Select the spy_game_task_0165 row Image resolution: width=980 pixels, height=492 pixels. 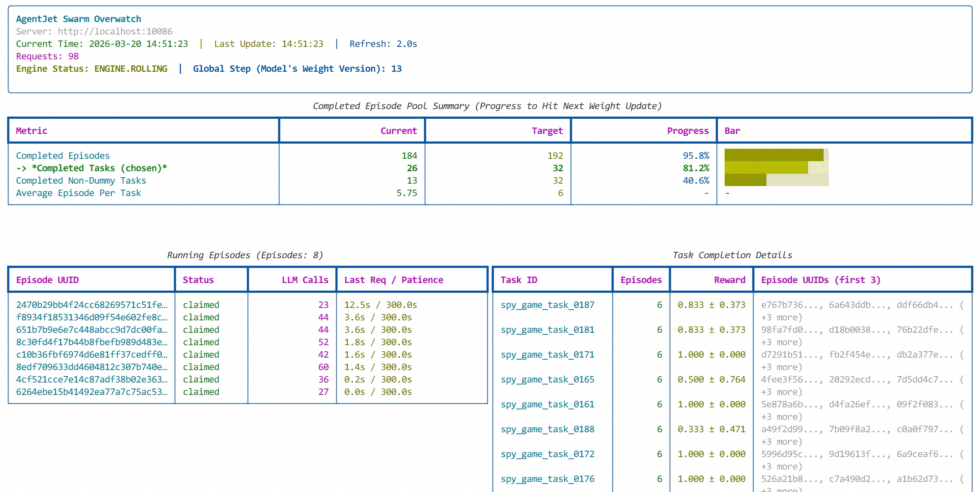pos(547,380)
